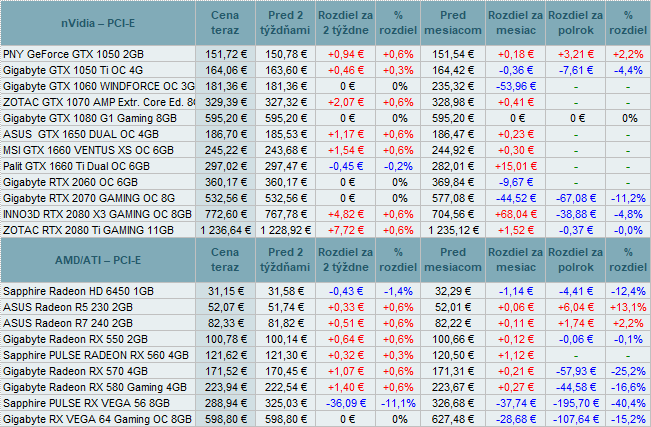
Task: Click the -67,08 € half-year difference cell
Action: point(576,198)
